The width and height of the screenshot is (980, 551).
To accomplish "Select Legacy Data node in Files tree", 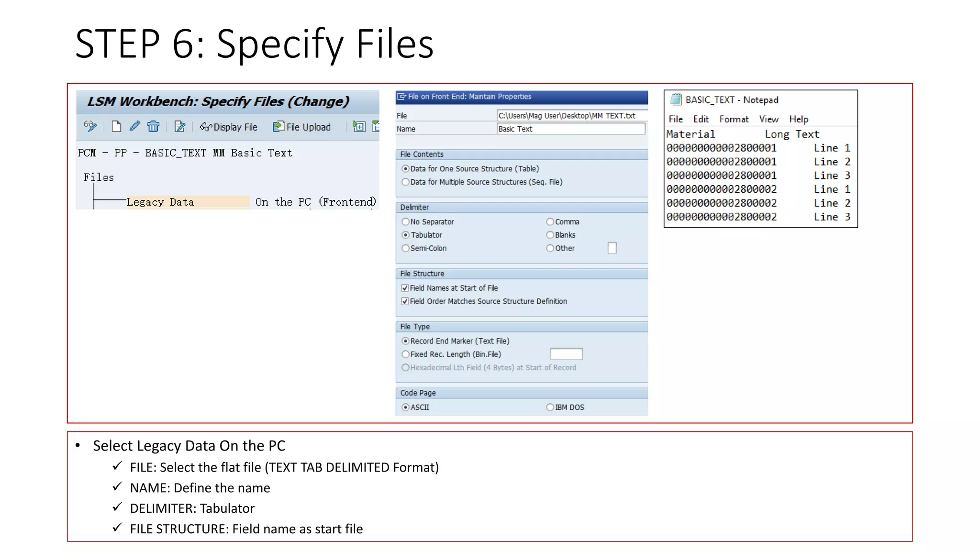I will pos(161,202).
